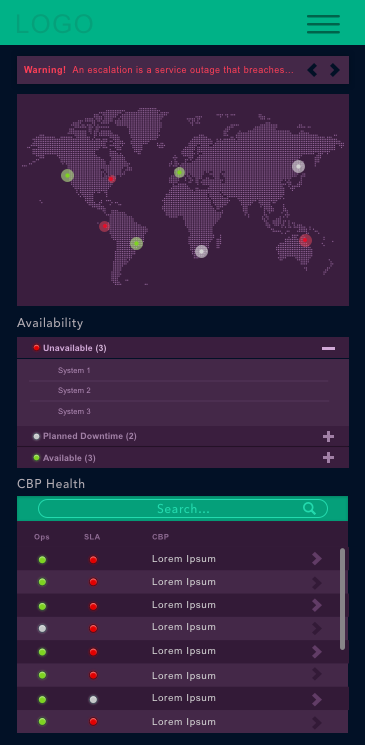
Task: Click the search magnifier icon
Action: coord(309,508)
